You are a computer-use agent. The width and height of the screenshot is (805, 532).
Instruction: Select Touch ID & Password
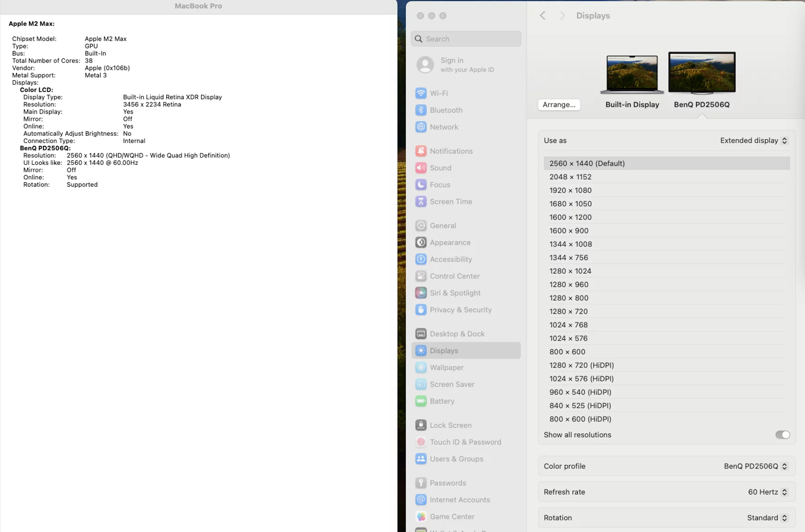point(465,442)
